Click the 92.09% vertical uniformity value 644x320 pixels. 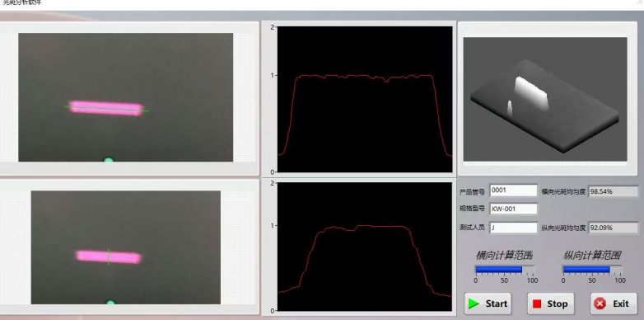tap(614, 228)
